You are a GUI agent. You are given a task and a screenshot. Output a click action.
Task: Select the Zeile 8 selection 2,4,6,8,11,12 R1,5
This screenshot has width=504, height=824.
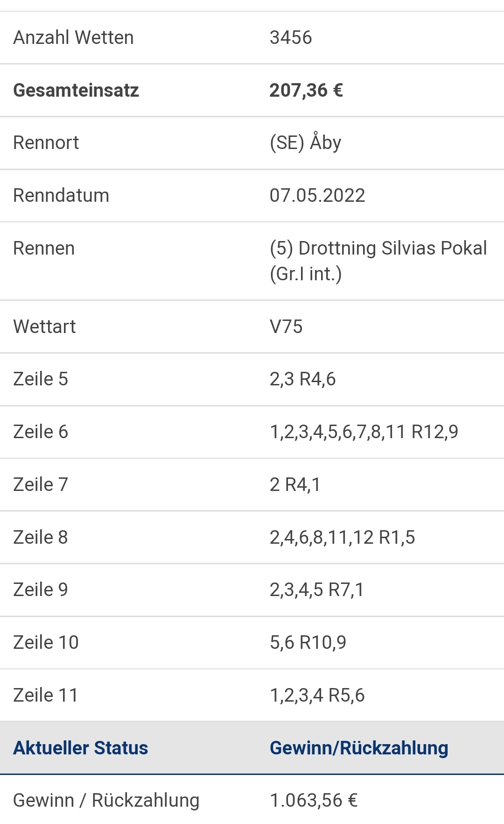click(342, 537)
